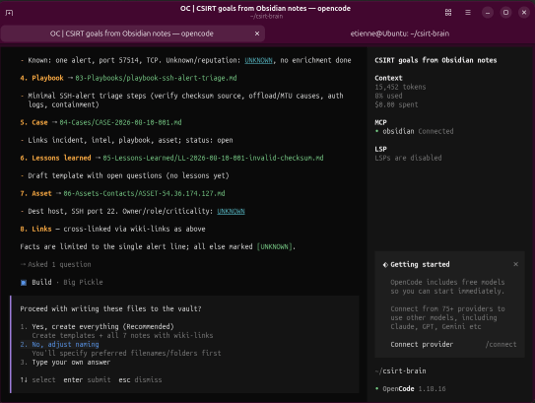Click the Getting started heading icon
This screenshot has width=535, height=403.
click(385, 264)
